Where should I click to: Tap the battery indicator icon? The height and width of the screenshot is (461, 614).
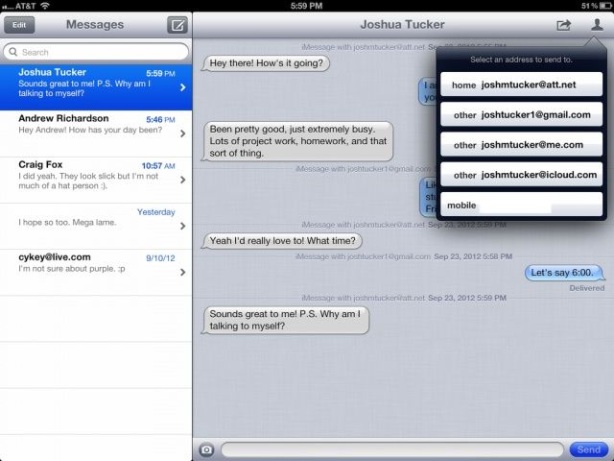(605, 5)
